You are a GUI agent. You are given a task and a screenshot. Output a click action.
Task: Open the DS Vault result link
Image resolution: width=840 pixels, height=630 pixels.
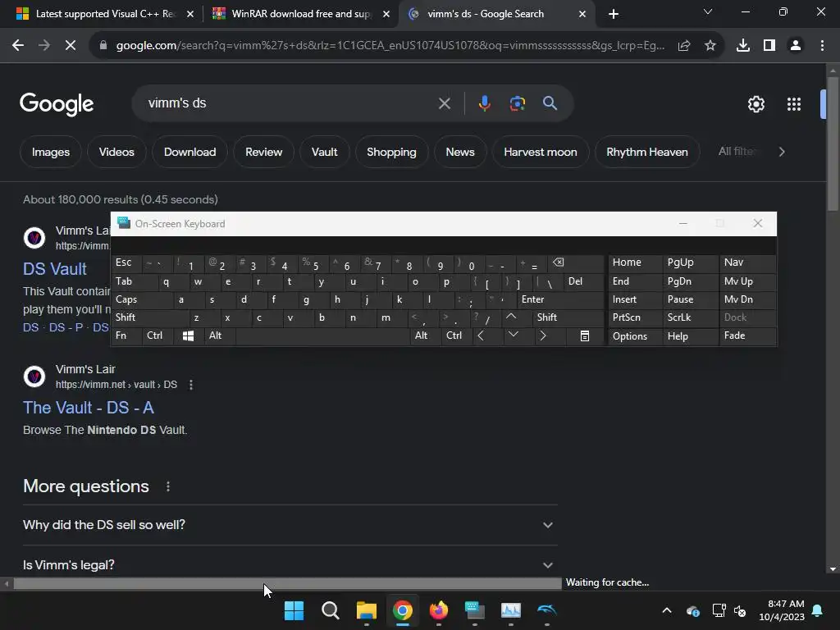(x=55, y=269)
